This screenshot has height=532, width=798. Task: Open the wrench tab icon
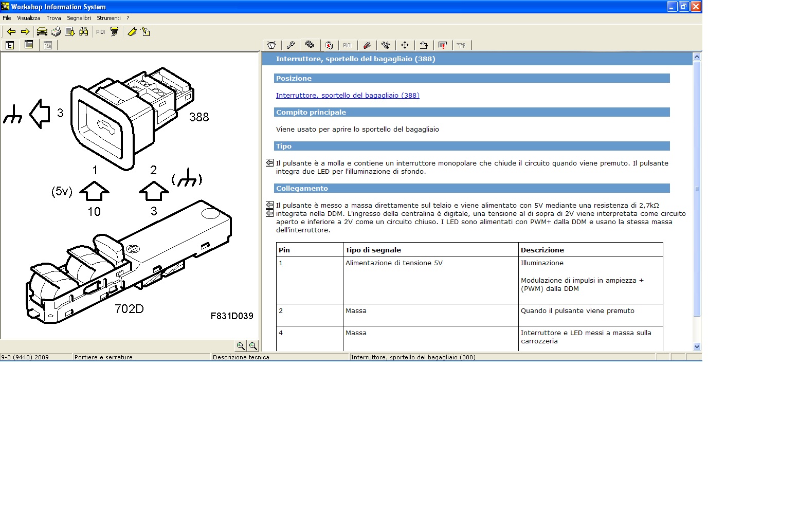click(291, 45)
